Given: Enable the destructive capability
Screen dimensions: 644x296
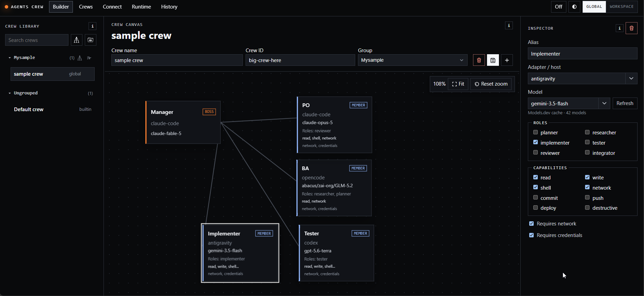Looking at the screenshot, I should coord(587,208).
